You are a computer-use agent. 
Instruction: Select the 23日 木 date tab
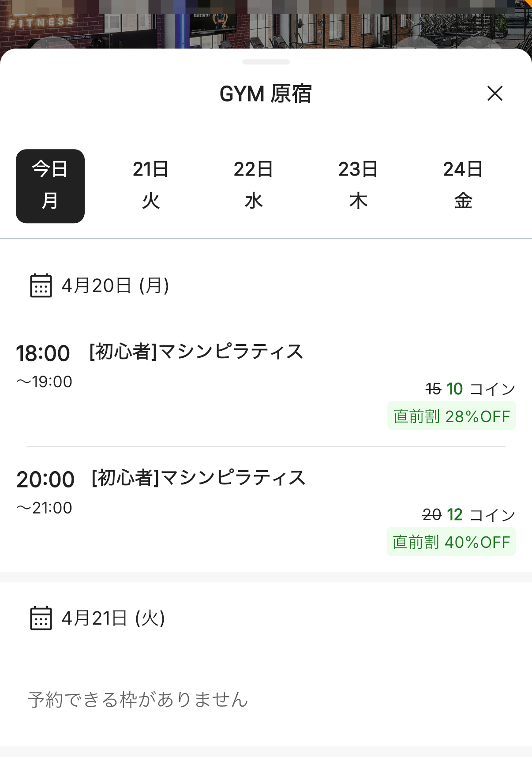click(x=358, y=186)
